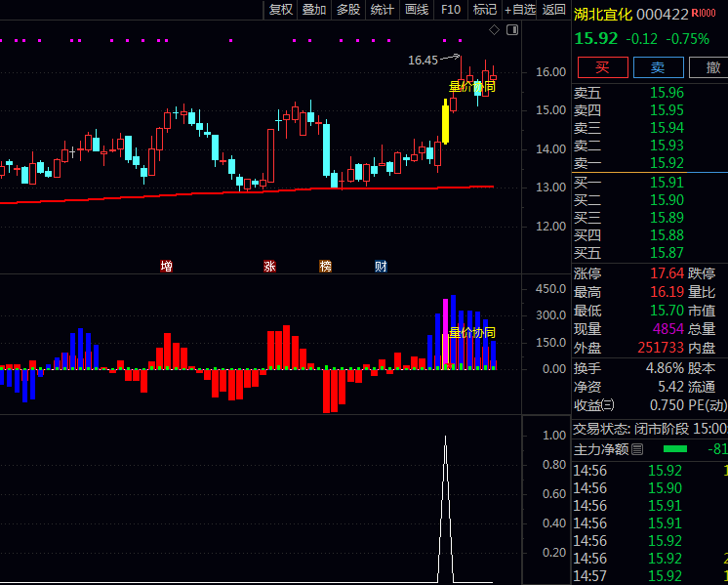This screenshot has width=728, height=585.
Task: Click the 复权 toolbar button
Action: tap(281, 10)
